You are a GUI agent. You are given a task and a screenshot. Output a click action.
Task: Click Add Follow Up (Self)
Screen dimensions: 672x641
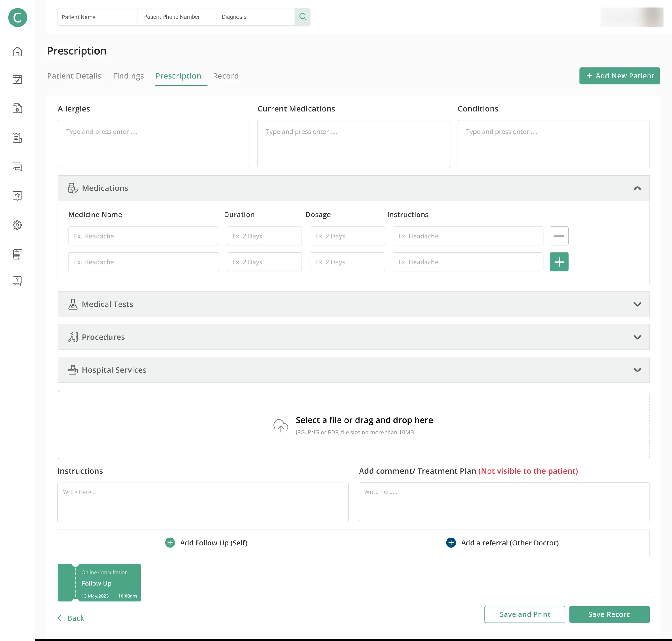[x=206, y=543]
